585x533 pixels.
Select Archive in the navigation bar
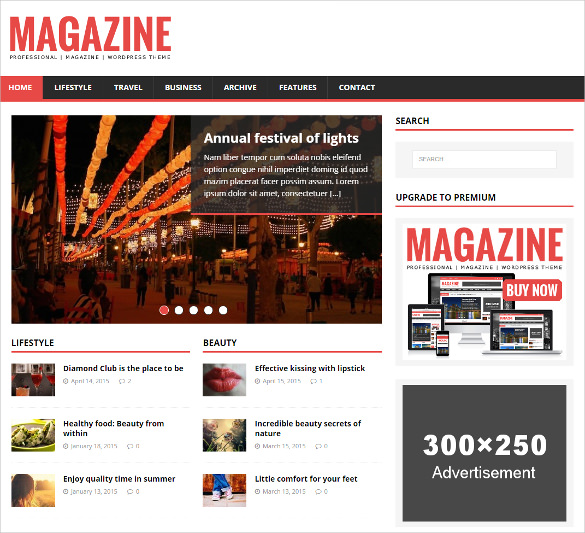(x=240, y=88)
